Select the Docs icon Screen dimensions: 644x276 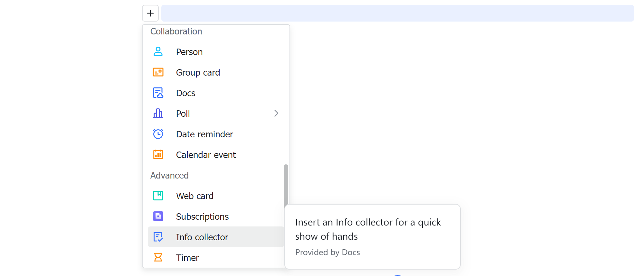tap(158, 93)
